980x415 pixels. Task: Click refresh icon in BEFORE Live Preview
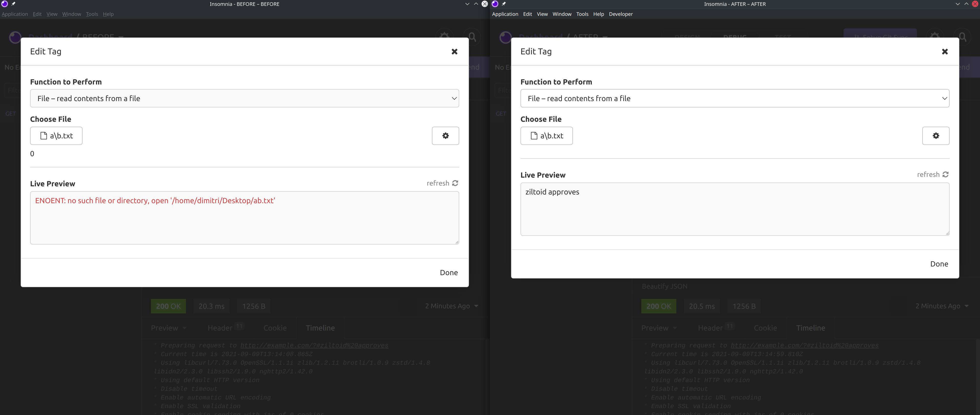(455, 183)
